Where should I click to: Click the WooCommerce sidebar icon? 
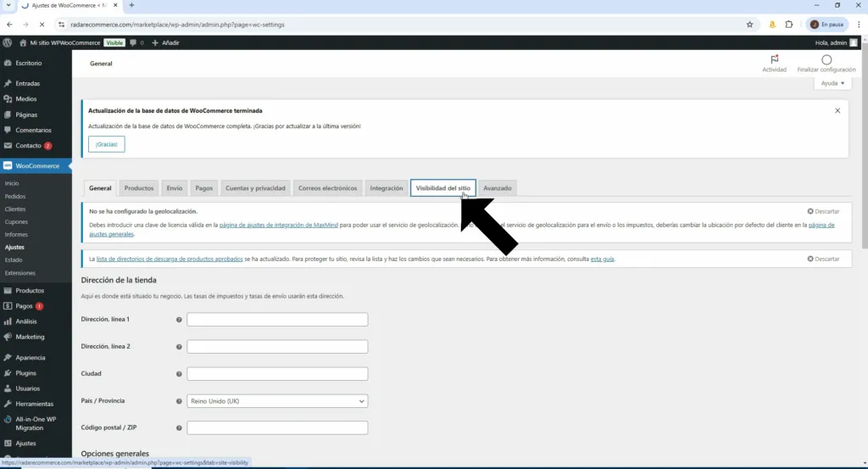tap(8, 165)
